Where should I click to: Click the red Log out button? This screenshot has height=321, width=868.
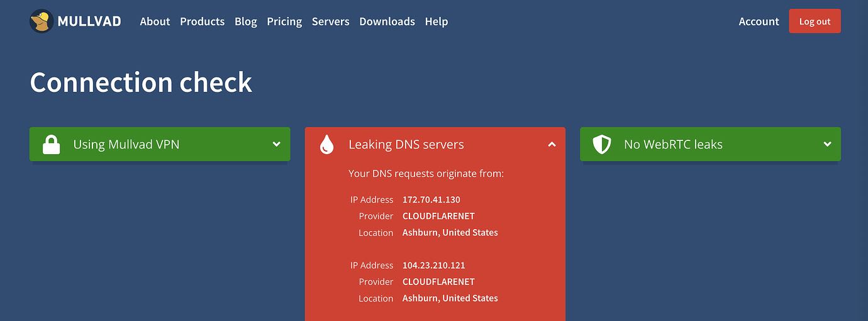coord(815,21)
